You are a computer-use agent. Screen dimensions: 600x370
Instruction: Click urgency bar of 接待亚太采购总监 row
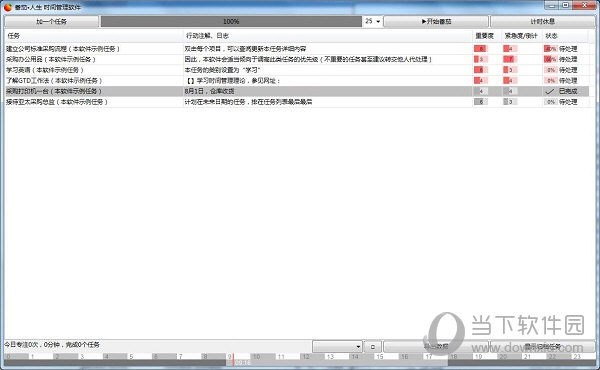(x=510, y=102)
